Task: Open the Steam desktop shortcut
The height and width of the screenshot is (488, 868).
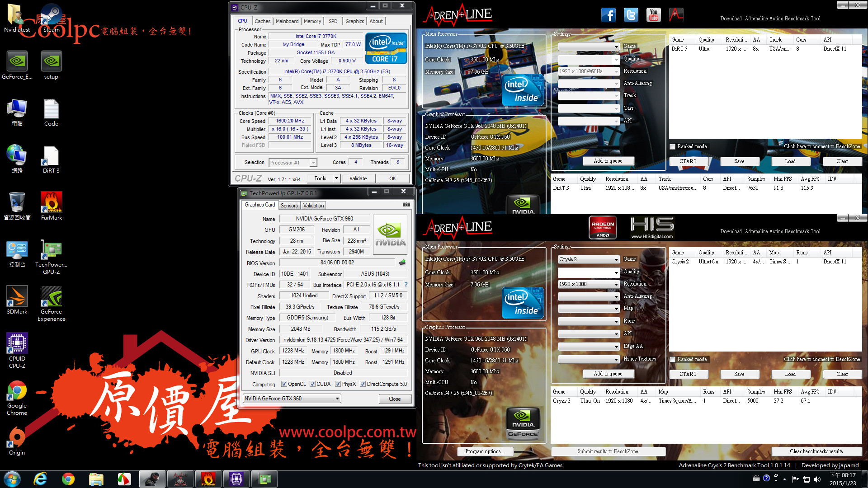Action: (x=51, y=18)
